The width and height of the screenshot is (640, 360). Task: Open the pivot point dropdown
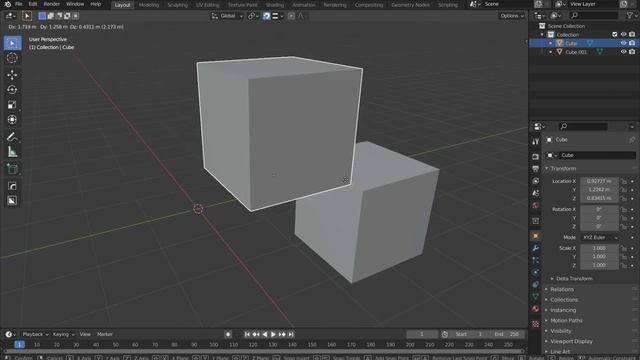253,16
